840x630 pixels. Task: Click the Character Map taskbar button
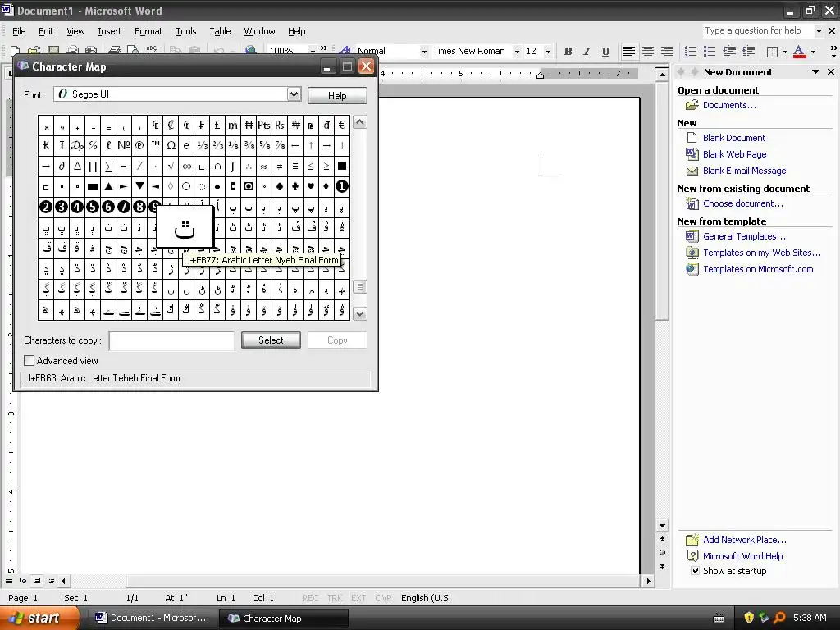pyautogui.click(x=283, y=619)
